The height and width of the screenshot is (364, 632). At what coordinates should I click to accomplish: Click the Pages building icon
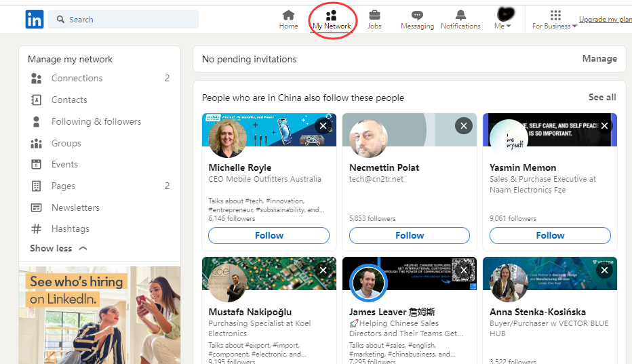36,186
